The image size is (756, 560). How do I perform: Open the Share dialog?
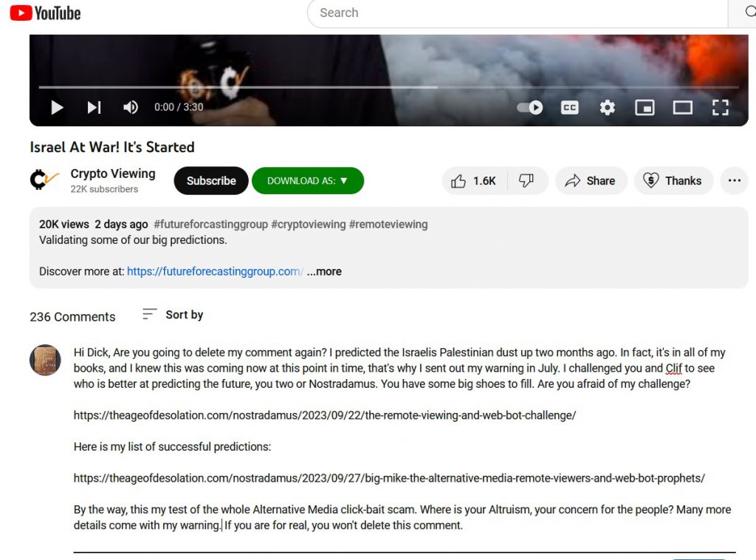point(591,181)
